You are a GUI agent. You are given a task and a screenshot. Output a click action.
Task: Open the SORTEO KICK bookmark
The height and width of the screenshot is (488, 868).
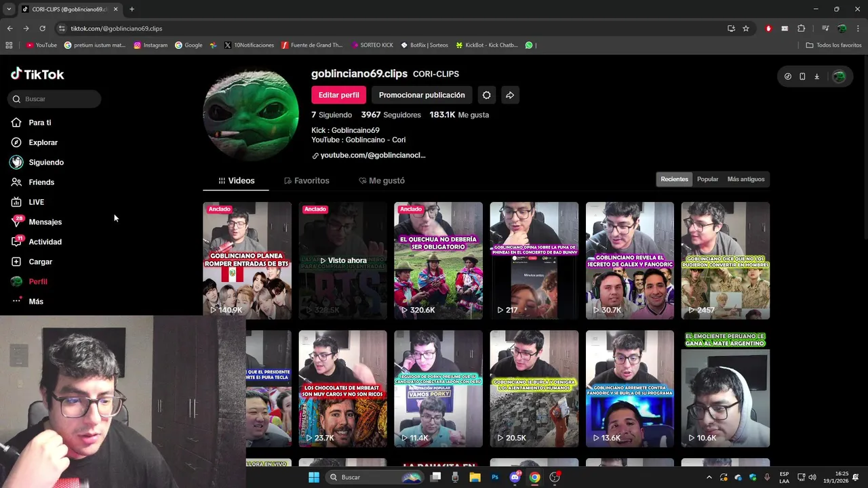point(372,45)
